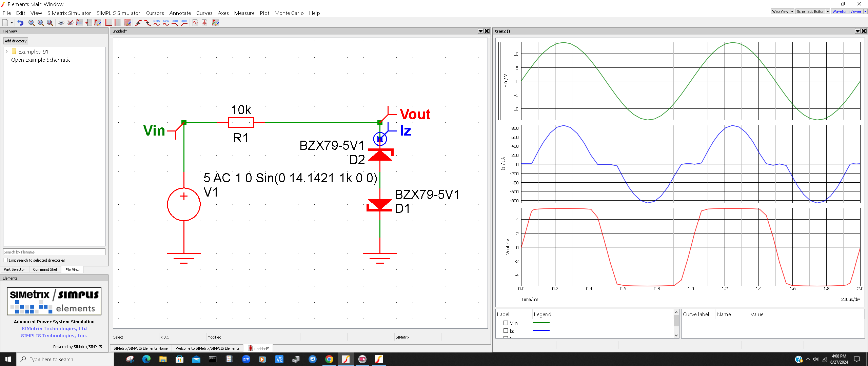
Task: Open the Web View dropdown arrow
Action: tap(792, 12)
